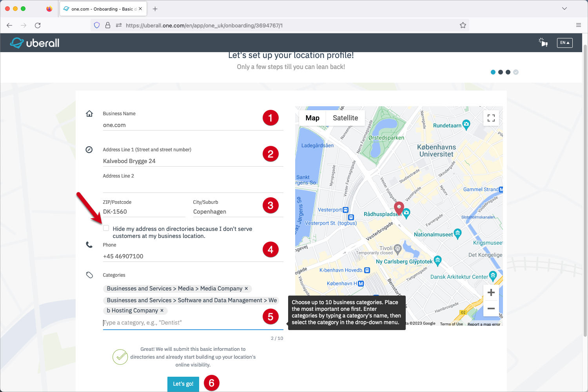Expand the browser tab list chevron

(564, 9)
